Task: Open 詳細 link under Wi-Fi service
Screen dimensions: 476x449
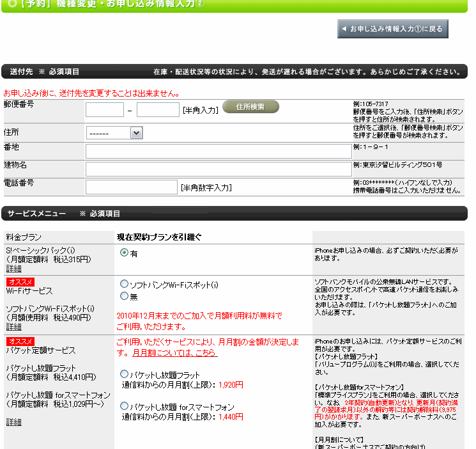Action: click(x=13, y=327)
